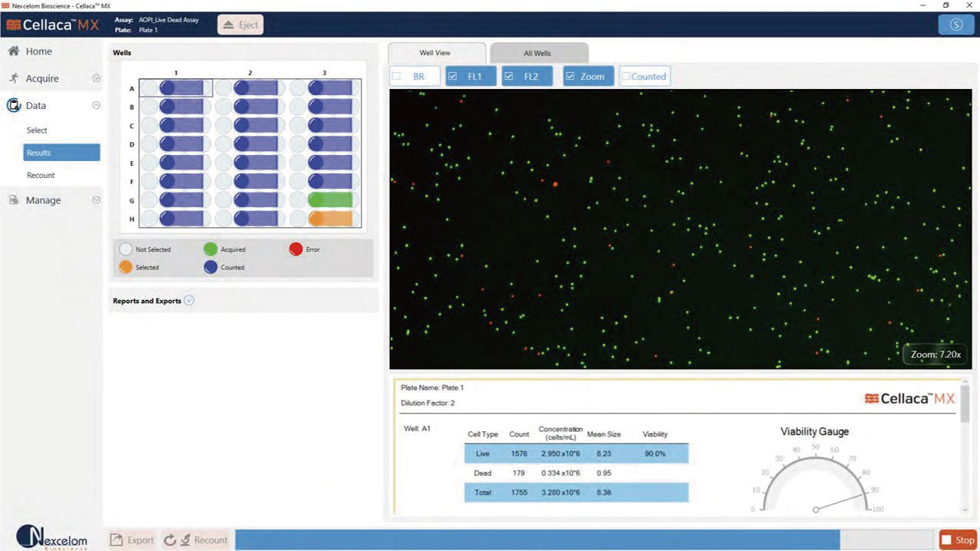Click the Home icon in sidebar
This screenshot has height=551, width=980.
pos(13,51)
